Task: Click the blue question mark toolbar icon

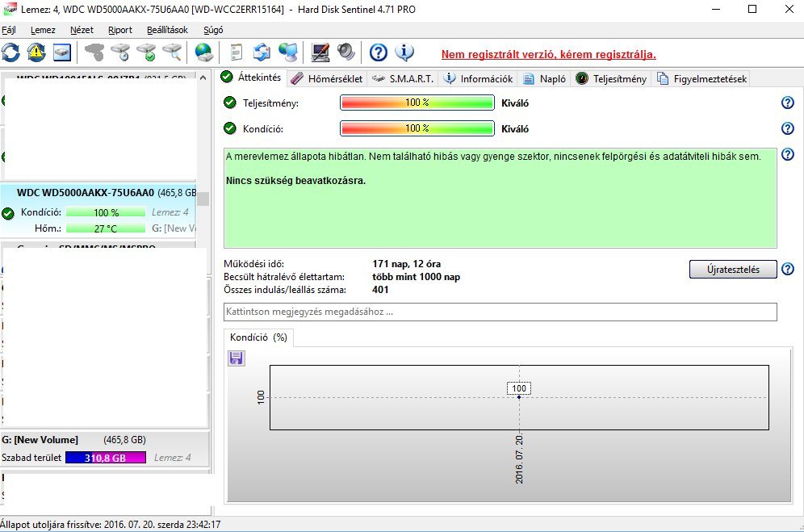Action: point(379,52)
